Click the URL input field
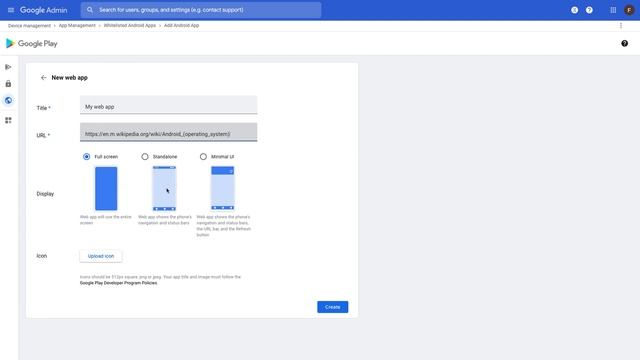Viewport: 640px width, 360px height. pyautogui.click(x=169, y=132)
